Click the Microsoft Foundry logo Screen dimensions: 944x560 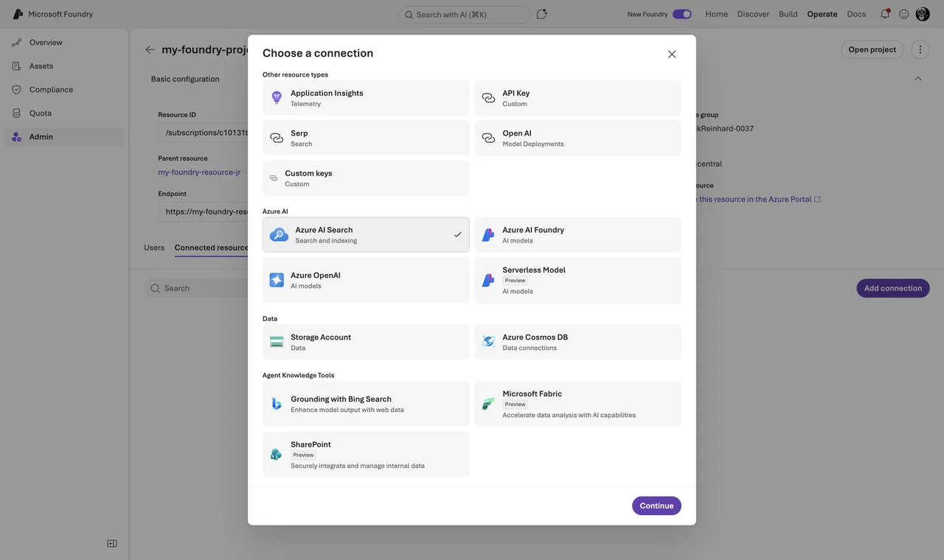coord(18,14)
